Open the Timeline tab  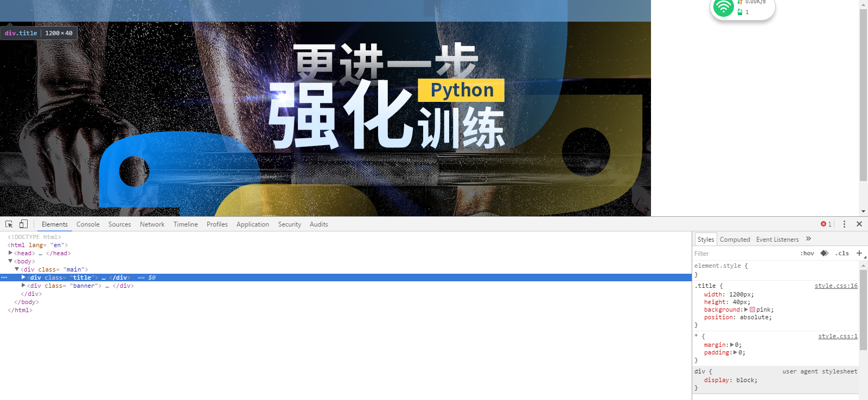click(186, 224)
